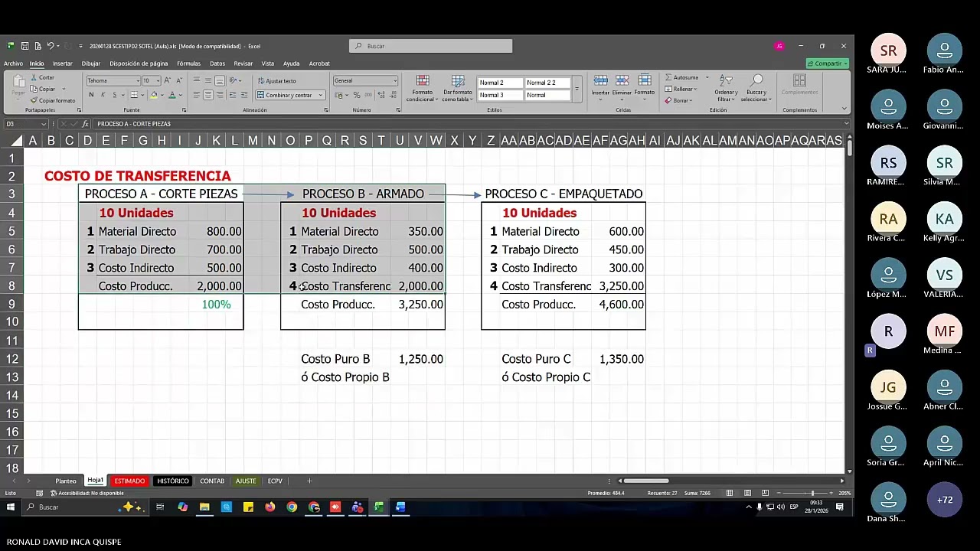
Task: Select cell with value 4,600.00
Action: point(621,305)
